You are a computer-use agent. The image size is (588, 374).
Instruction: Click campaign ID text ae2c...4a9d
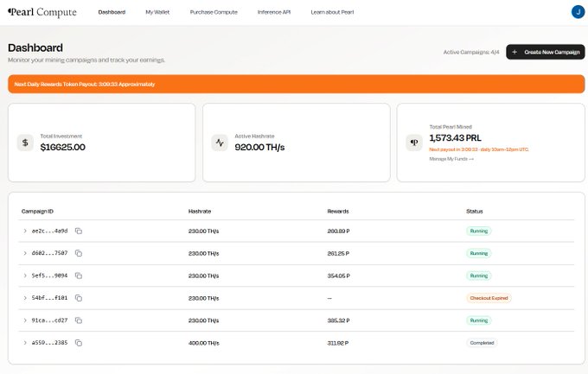click(x=49, y=231)
